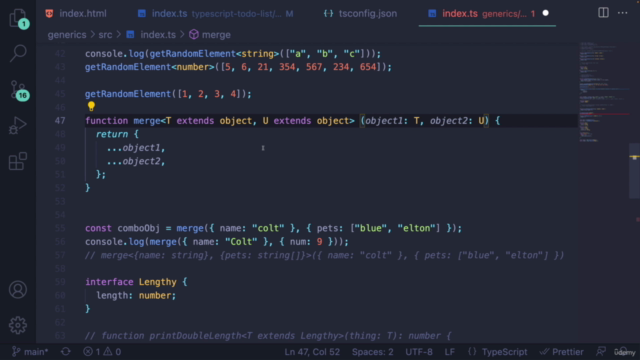Open the Extensions view icon
Screen dimensions: 640x360
coord(18,161)
